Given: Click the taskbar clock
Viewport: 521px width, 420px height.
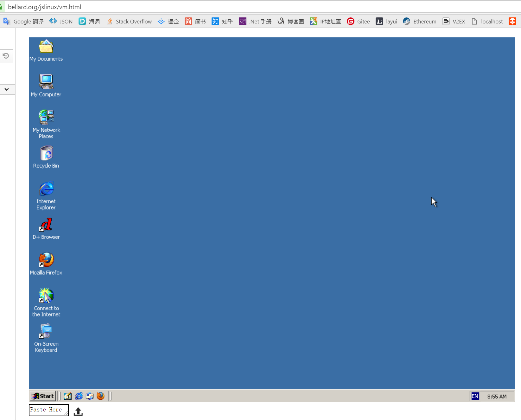Looking at the screenshot, I should click(x=497, y=397).
